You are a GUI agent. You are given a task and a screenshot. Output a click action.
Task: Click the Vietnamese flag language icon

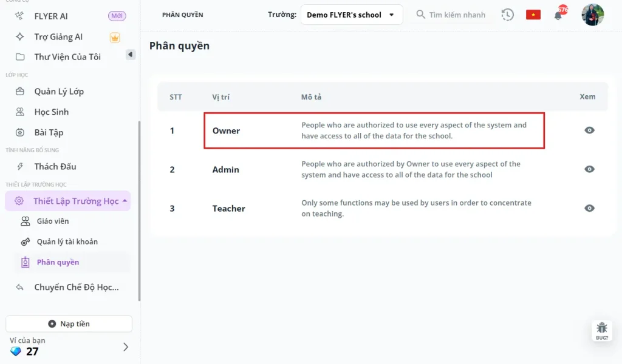click(533, 15)
